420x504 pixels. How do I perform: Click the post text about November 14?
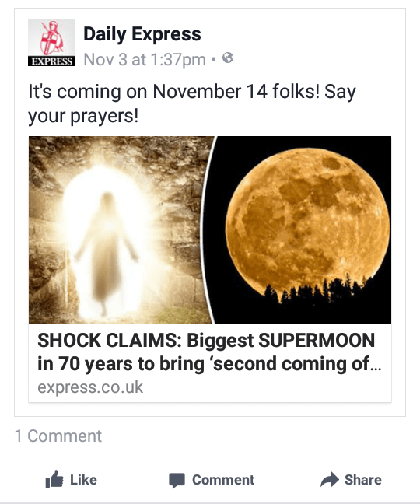pos(192,103)
